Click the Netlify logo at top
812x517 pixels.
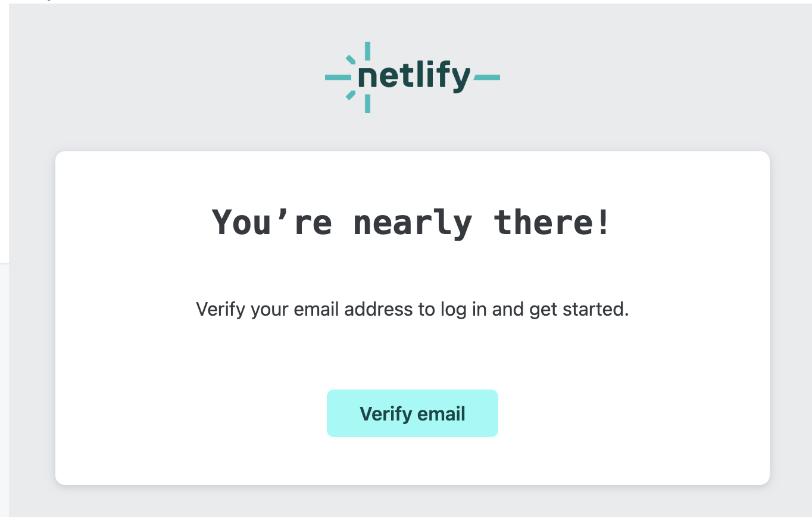coord(412,77)
